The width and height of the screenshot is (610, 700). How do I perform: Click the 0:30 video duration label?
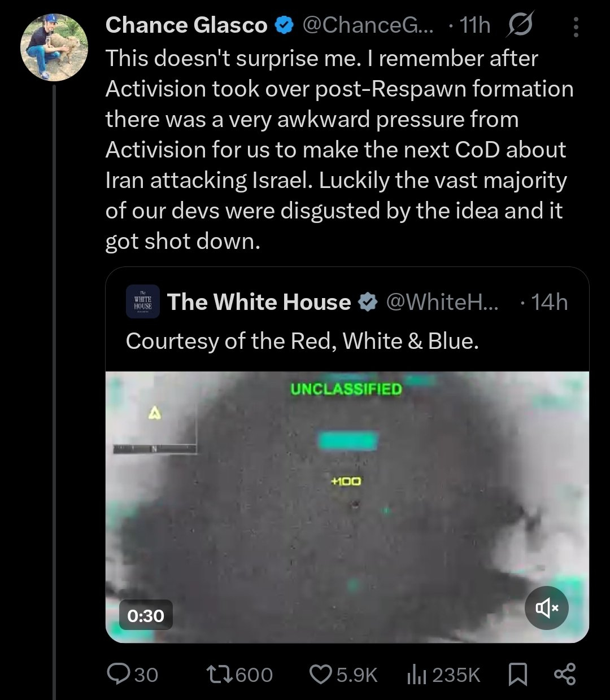146,615
